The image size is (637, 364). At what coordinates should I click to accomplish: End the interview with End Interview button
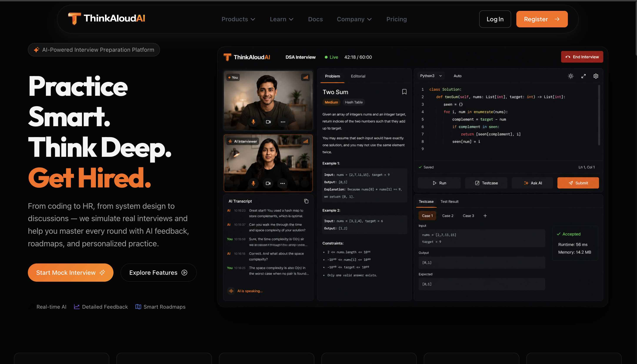(582, 57)
